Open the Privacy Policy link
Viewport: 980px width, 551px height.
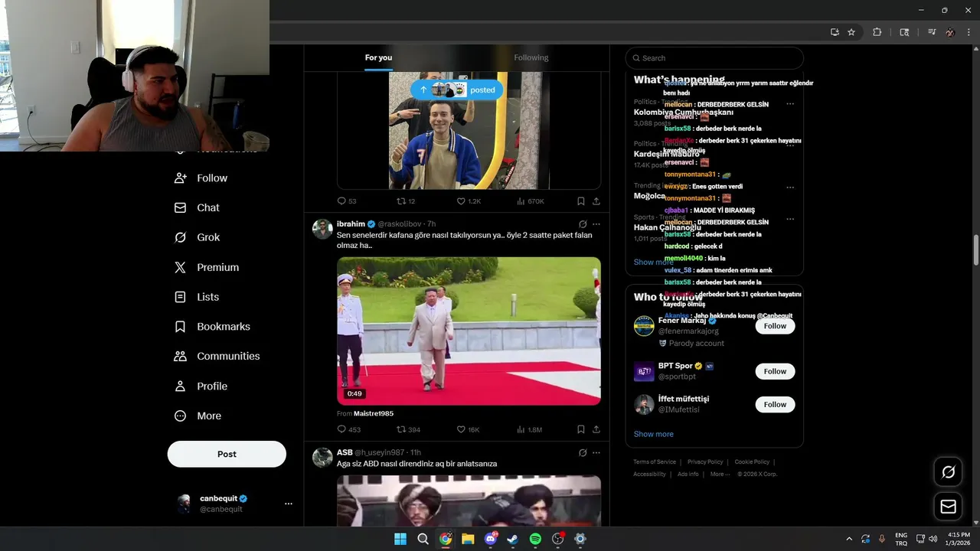coord(705,462)
